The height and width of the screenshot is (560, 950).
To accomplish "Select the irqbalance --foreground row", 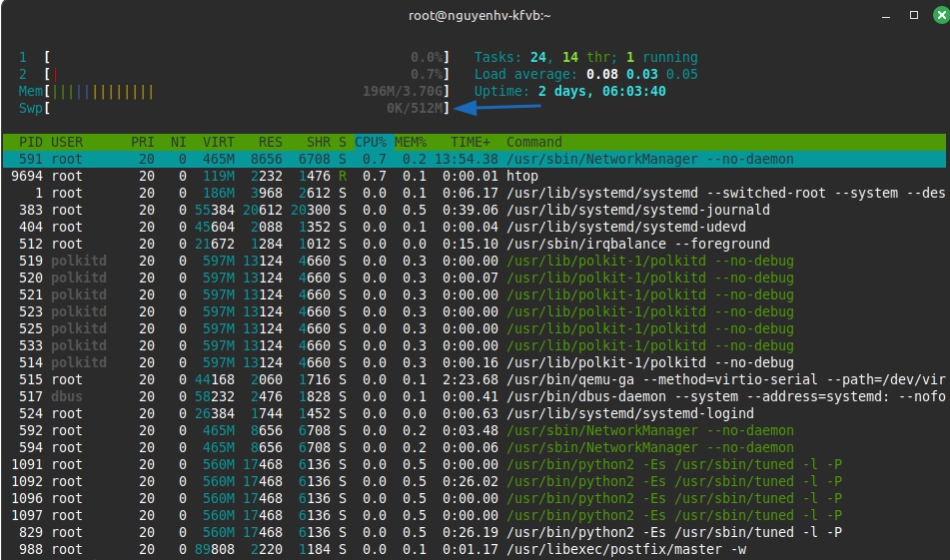I will pyautogui.click(x=474, y=244).
